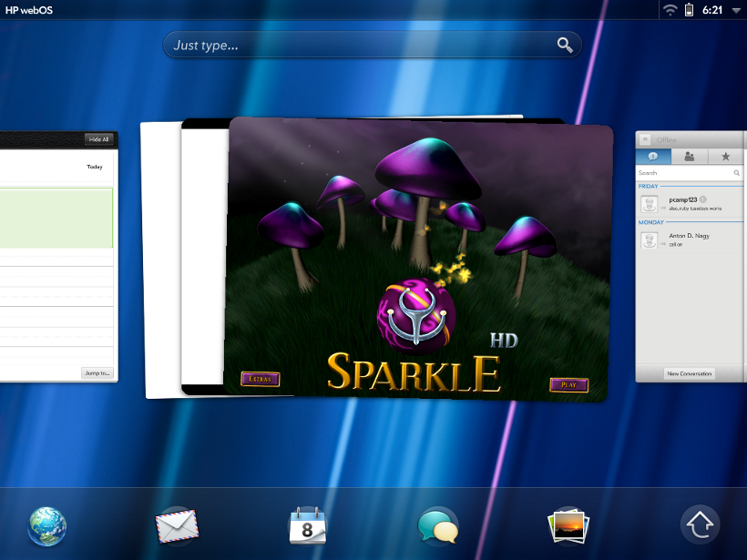Click the messaging card Search field
Viewport: 747px width, 560px height.
pyautogui.click(x=690, y=173)
